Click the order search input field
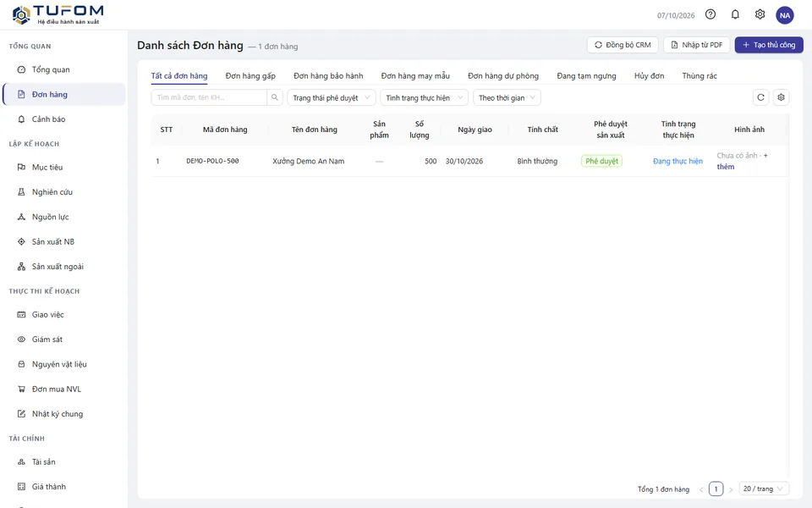This screenshot has width=812, height=508. 209,97
